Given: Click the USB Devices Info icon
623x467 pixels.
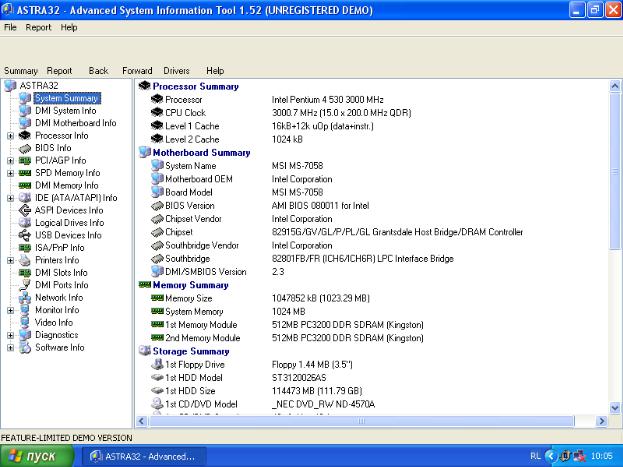Looking at the screenshot, I should [26, 235].
